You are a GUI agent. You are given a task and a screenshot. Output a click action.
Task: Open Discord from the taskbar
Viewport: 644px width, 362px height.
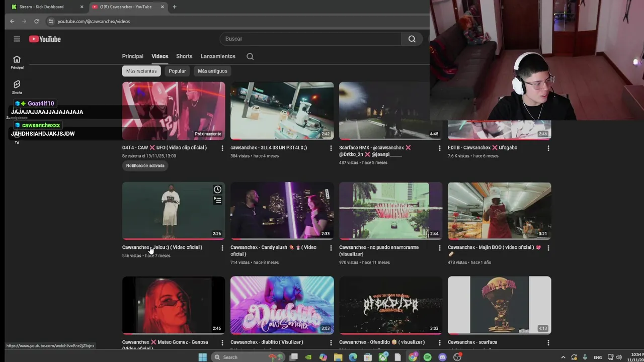[x=442, y=357]
